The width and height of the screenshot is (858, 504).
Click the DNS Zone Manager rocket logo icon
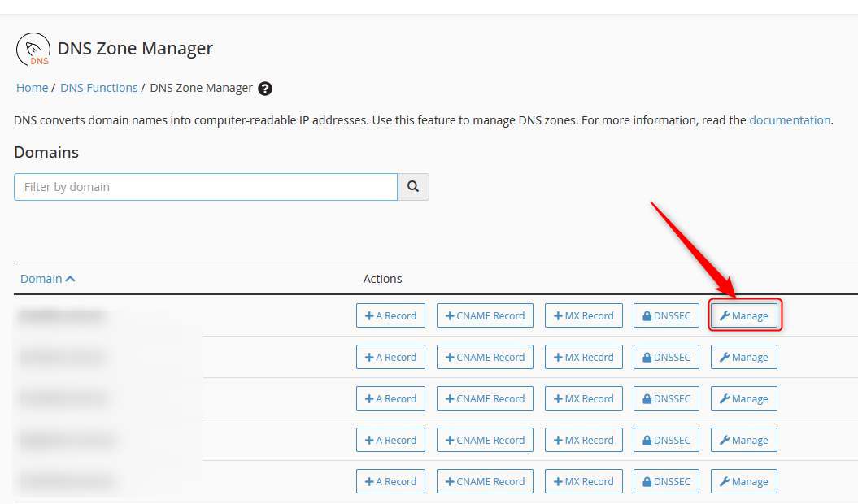pos(33,50)
